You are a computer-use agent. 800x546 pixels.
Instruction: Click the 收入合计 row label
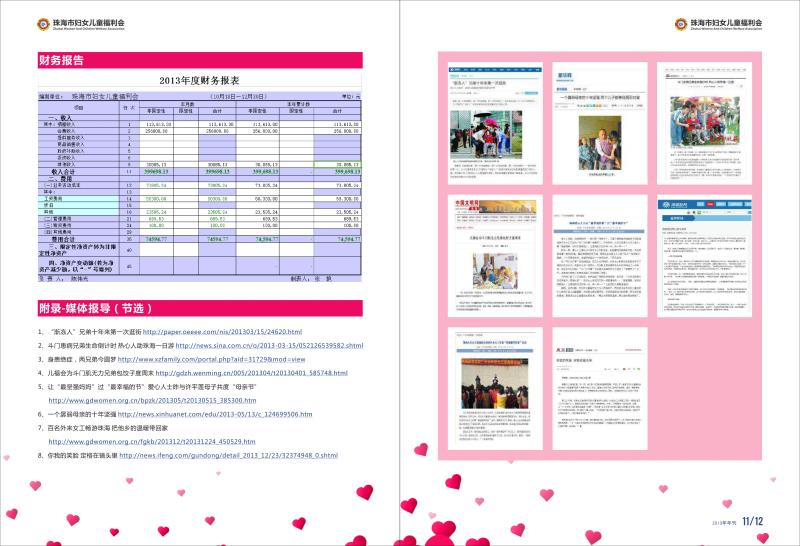point(63,172)
